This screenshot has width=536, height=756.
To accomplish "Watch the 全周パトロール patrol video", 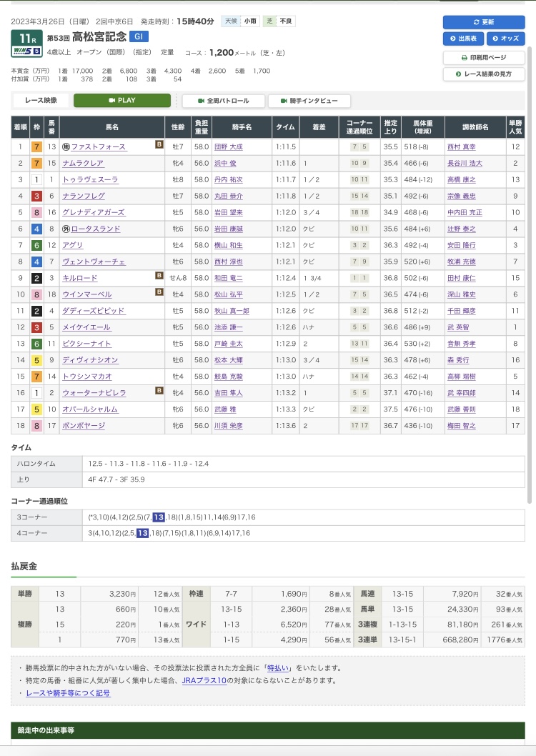I will pos(223,101).
